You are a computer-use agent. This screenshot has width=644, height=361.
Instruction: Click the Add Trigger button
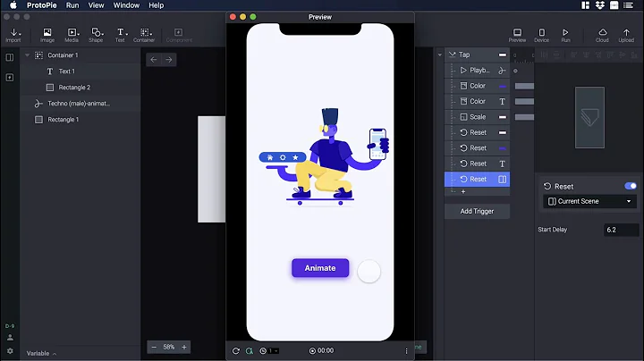477,211
